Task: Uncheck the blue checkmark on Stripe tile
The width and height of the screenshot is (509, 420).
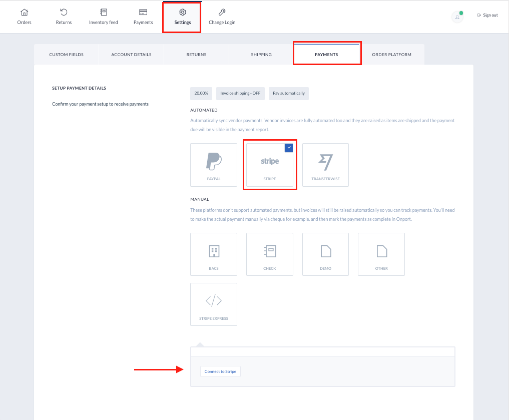Action: tap(289, 148)
